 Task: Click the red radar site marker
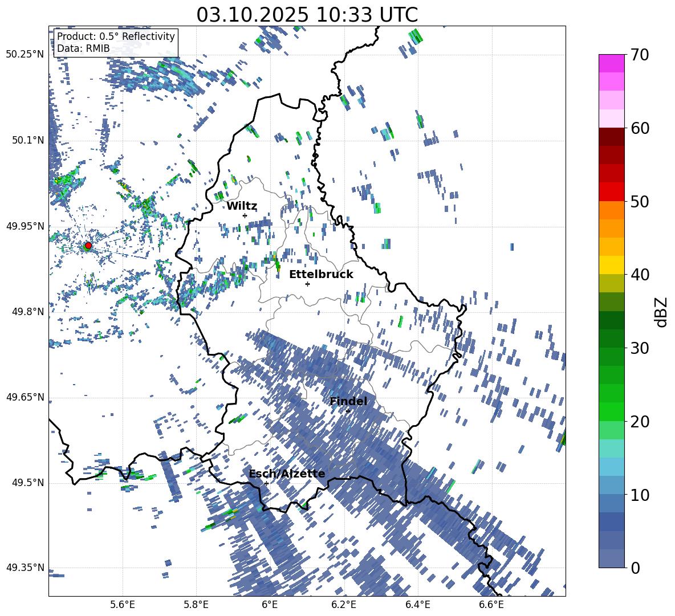tap(88, 246)
